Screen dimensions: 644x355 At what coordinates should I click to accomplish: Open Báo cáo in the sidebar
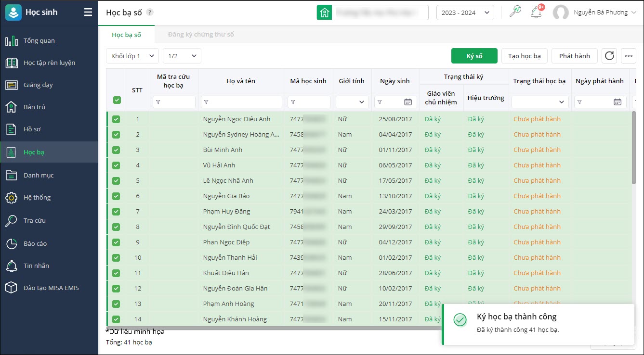point(35,243)
